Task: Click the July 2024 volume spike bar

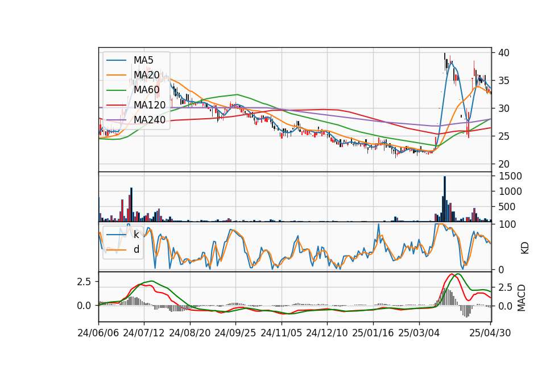Action: tap(131, 205)
